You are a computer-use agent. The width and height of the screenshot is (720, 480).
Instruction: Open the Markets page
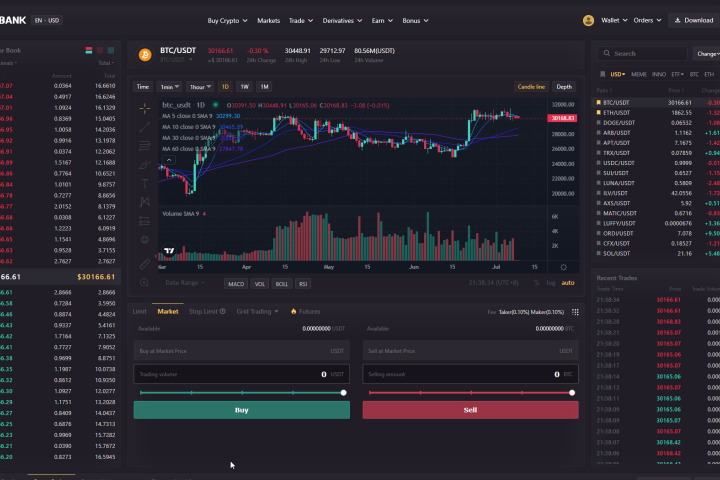[x=269, y=21]
